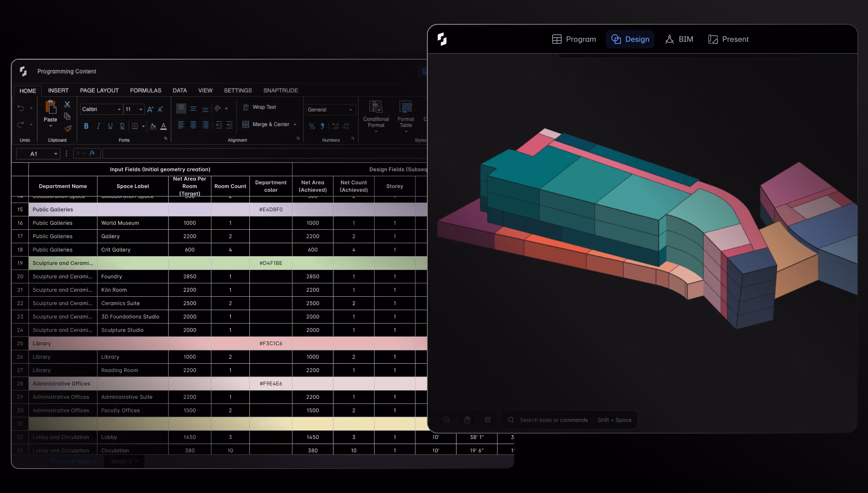Open the borders dropdown arrow
The width and height of the screenshot is (868, 493).
point(143,126)
